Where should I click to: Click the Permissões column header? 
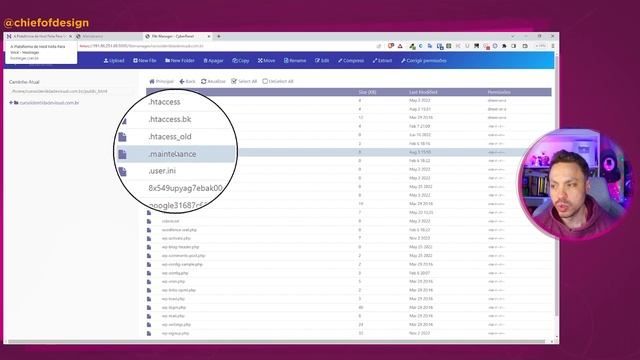click(x=499, y=92)
